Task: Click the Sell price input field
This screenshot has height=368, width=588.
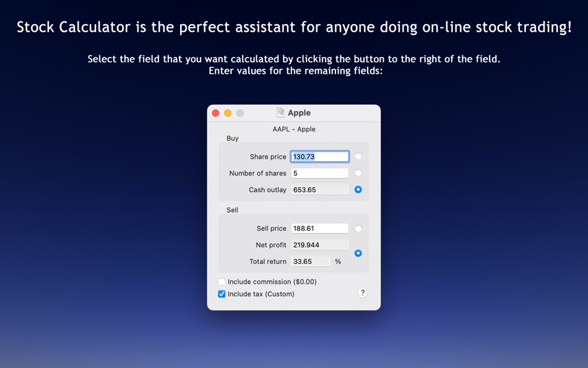Action: 320,229
